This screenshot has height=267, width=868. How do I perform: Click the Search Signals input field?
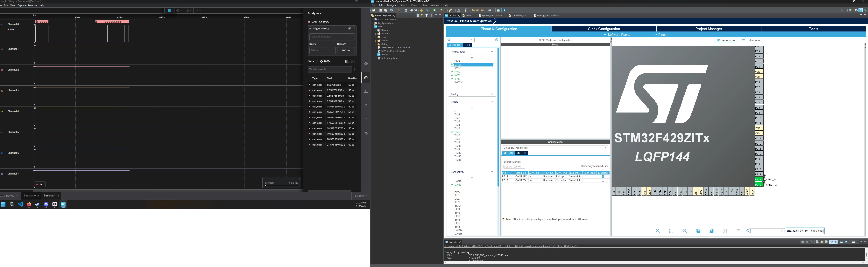click(514, 167)
